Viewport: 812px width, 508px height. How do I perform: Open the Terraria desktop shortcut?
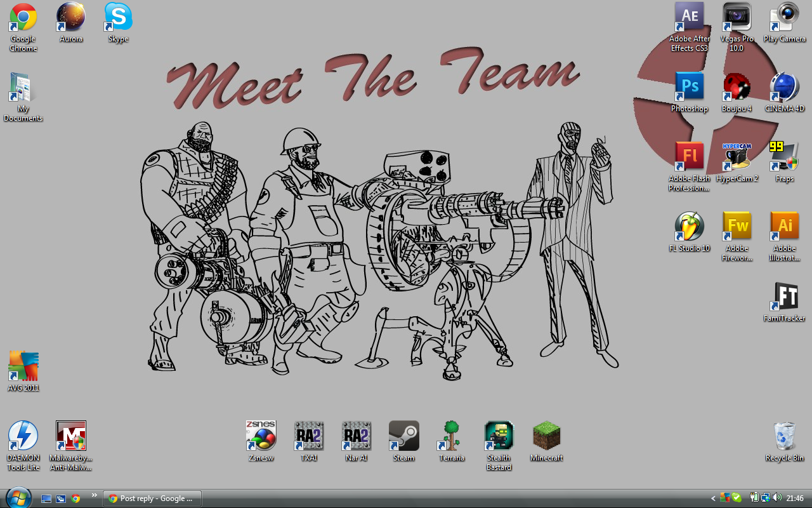(x=452, y=436)
